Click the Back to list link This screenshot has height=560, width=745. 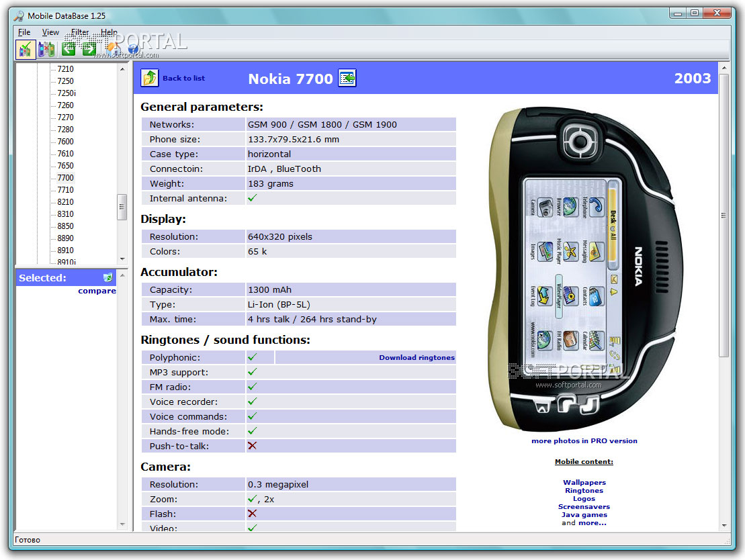click(184, 78)
